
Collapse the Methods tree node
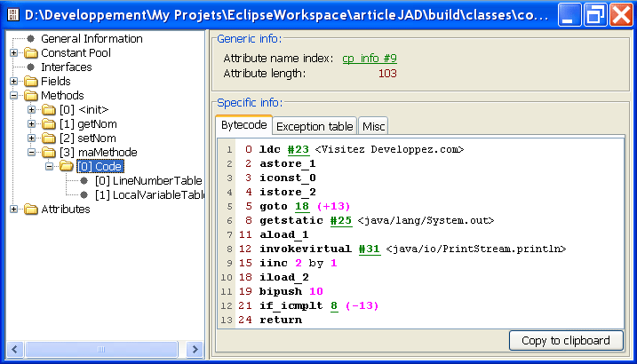pos(14,96)
